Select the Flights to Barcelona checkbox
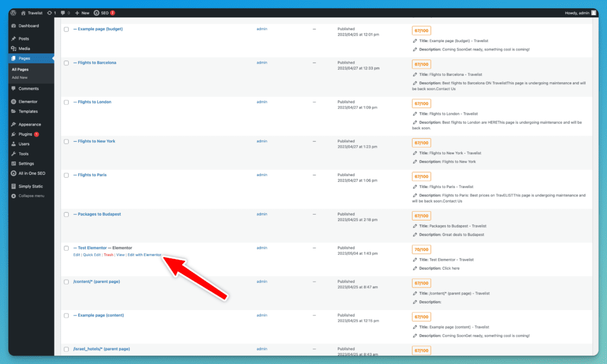 tap(66, 63)
